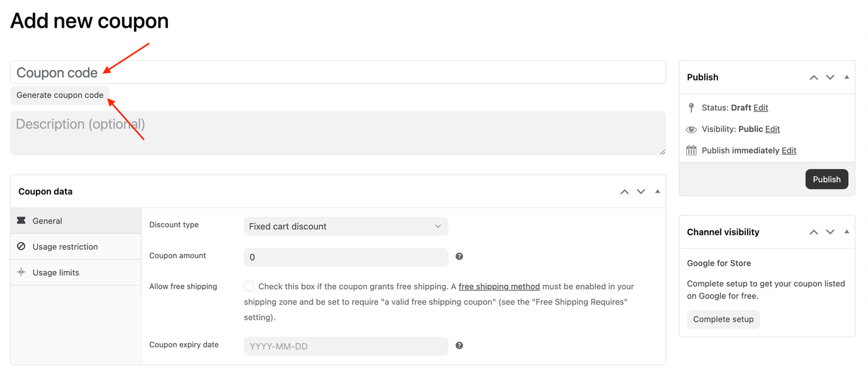The image size is (868, 374).
Task: Open the Discount type dropdown
Action: click(345, 227)
